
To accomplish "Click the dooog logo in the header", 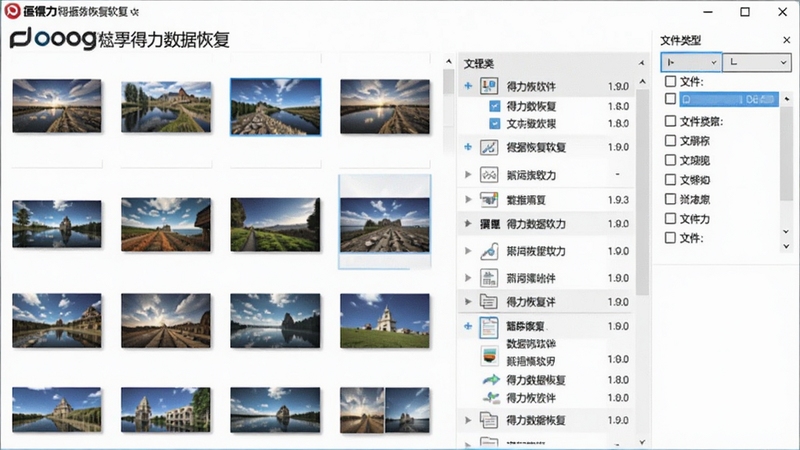I will [x=53, y=39].
